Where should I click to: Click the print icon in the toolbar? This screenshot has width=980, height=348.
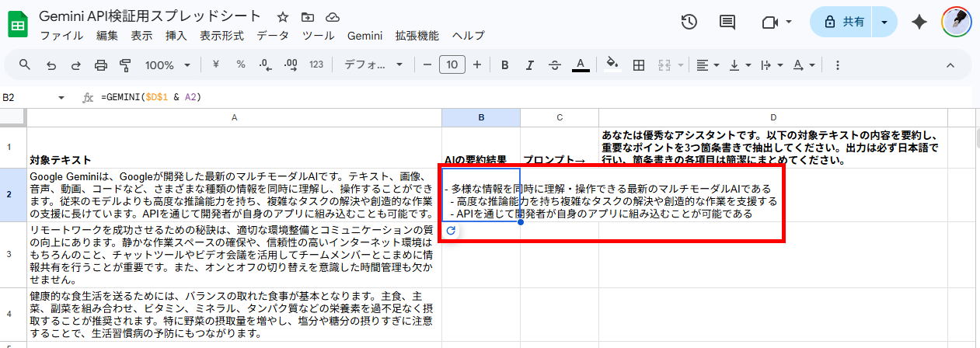pyautogui.click(x=100, y=64)
